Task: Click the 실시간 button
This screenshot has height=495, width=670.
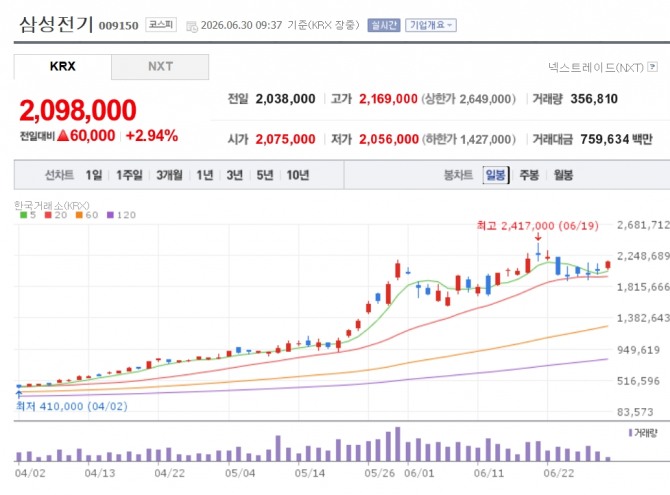Action: pyautogui.click(x=384, y=25)
